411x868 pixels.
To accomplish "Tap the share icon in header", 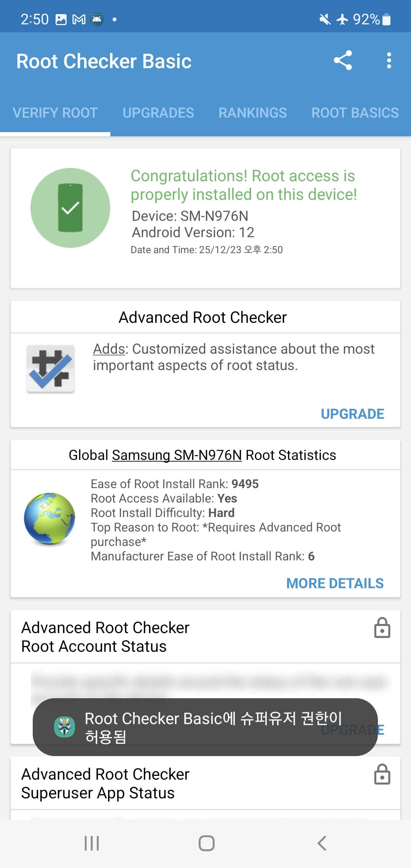I will pos(342,61).
